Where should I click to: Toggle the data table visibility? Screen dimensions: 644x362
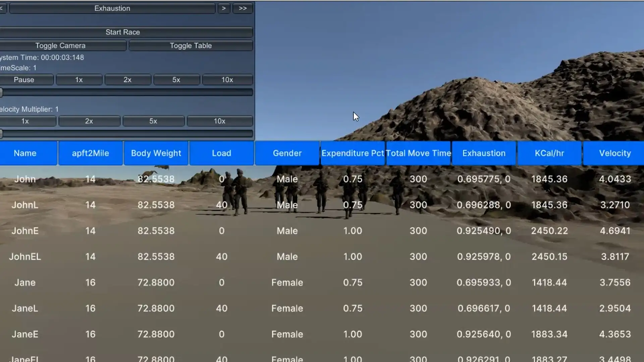click(x=191, y=46)
